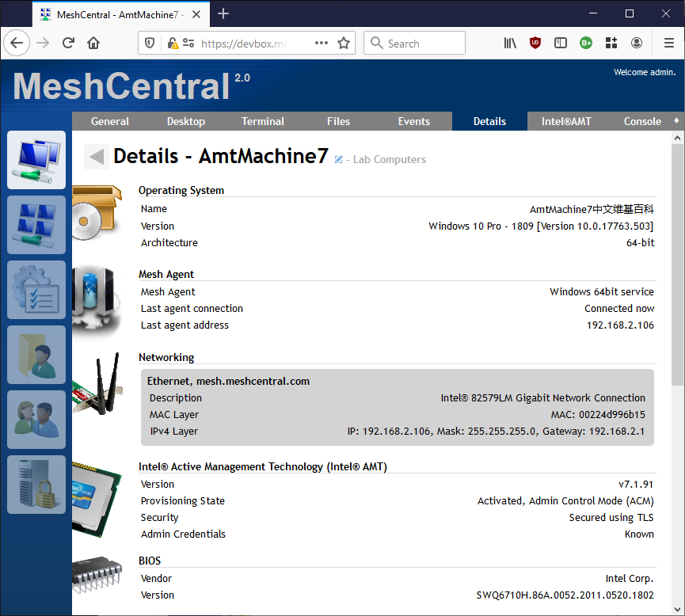
Task: Open the users sidebar icon with two people
Action: pyautogui.click(x=36, y=420)
